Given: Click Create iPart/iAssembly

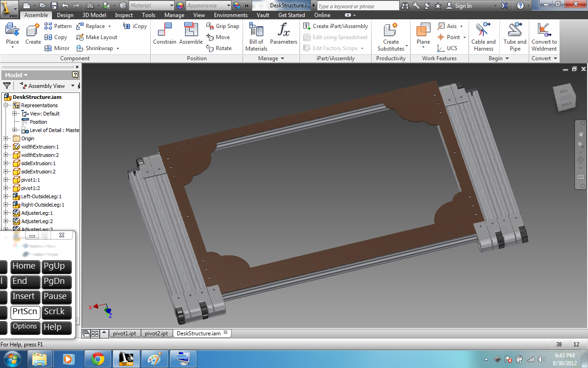Looking at the screenshot, I should coord(336,26).
